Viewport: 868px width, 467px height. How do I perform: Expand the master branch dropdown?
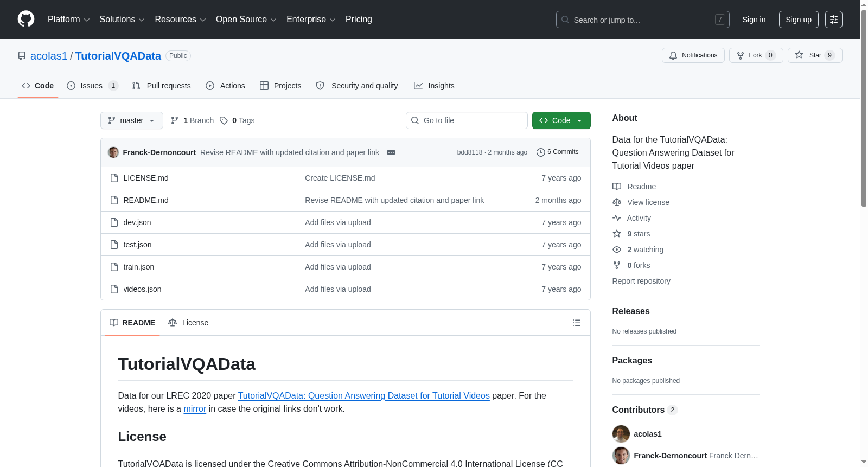tap(132, 120)
